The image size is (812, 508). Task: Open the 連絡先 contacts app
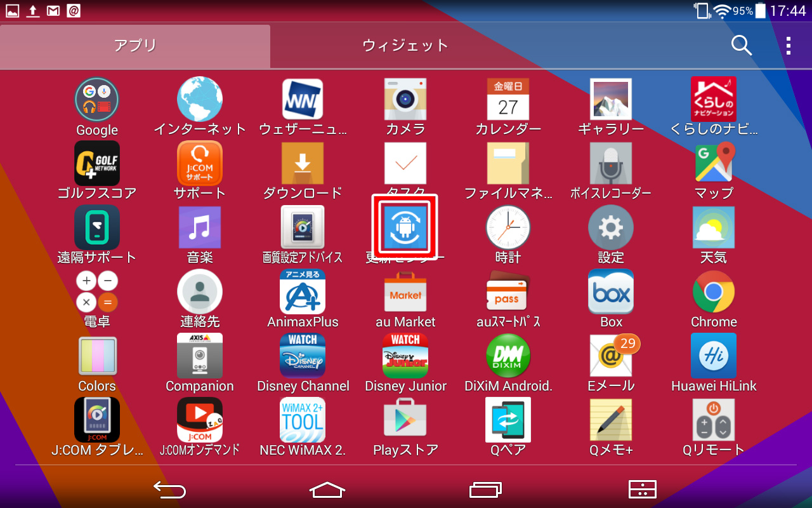coord(200,291)
